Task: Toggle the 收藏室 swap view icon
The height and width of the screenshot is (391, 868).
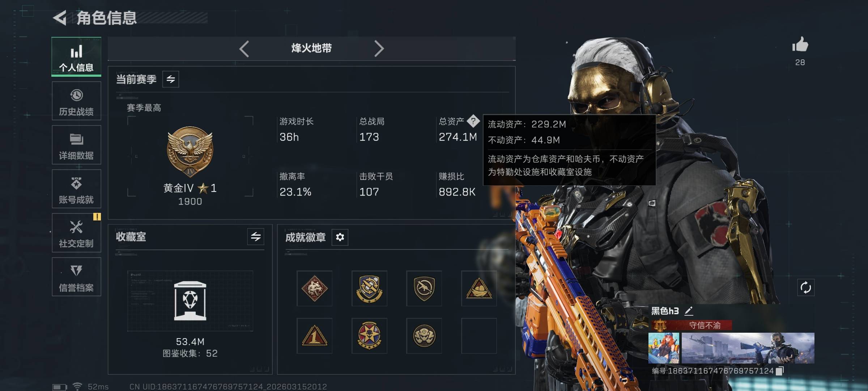Action: tap(256, 237)
